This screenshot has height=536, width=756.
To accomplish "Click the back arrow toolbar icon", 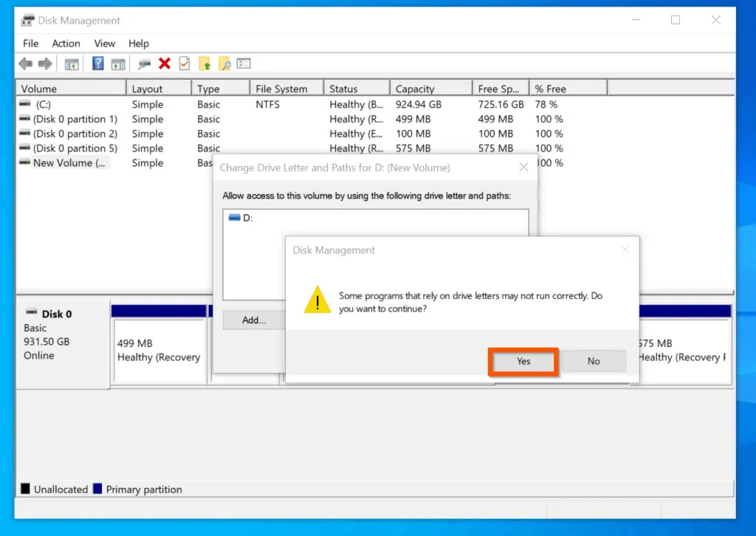I will coord(26,64).
